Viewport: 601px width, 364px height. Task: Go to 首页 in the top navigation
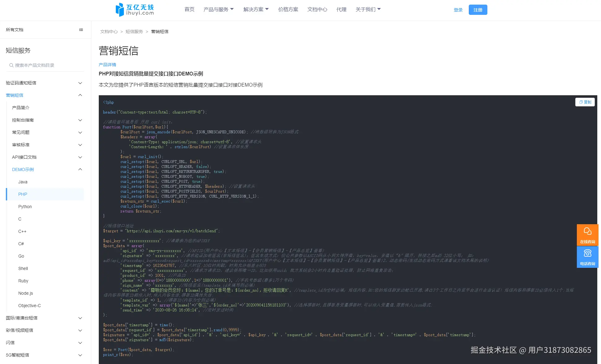click(189, 9)
